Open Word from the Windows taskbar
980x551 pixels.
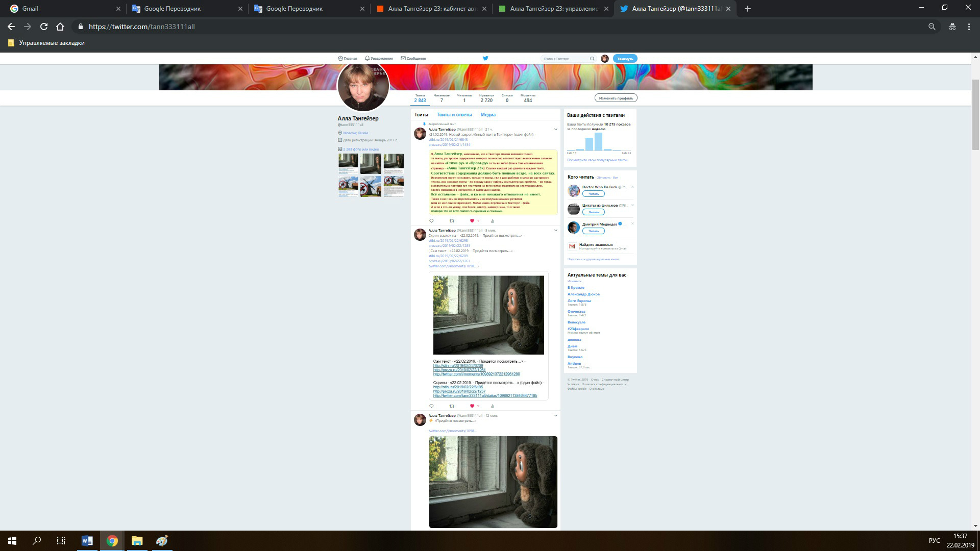(x=87, y=541)
